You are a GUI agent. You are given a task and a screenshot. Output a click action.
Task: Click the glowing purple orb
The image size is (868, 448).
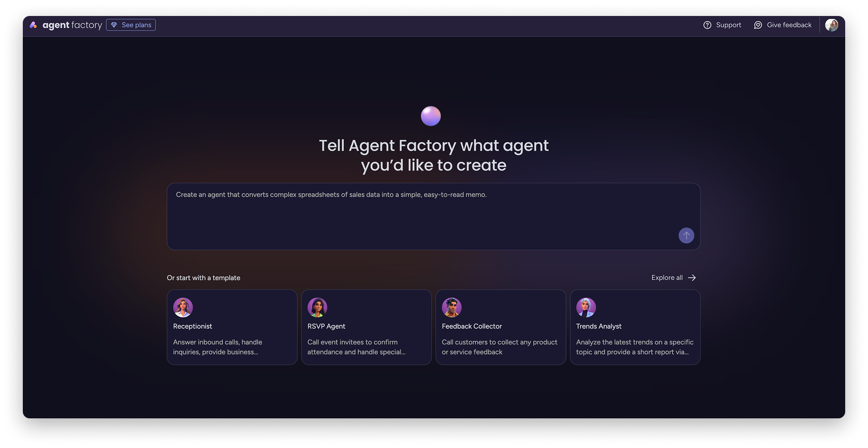[x=431, y=116]
